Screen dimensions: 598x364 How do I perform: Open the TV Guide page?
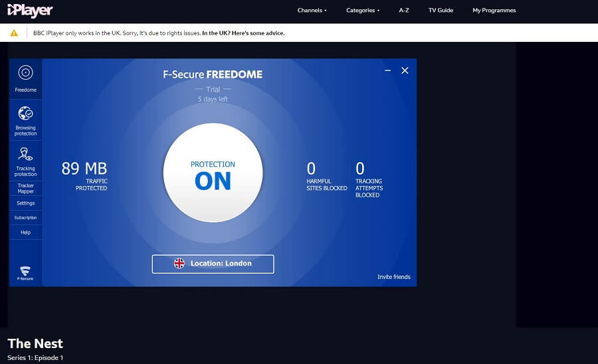(x=441, y=10)
